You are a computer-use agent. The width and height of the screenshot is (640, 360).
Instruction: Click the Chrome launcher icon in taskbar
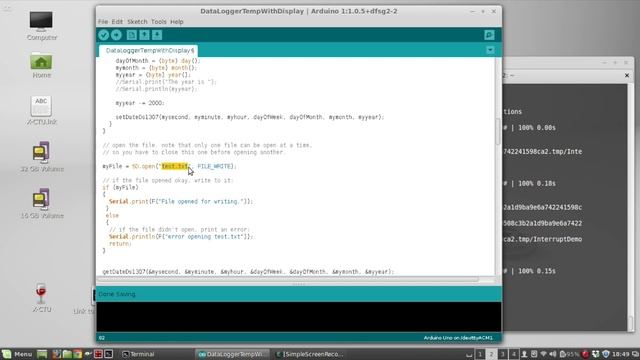(x=77, y=354)
